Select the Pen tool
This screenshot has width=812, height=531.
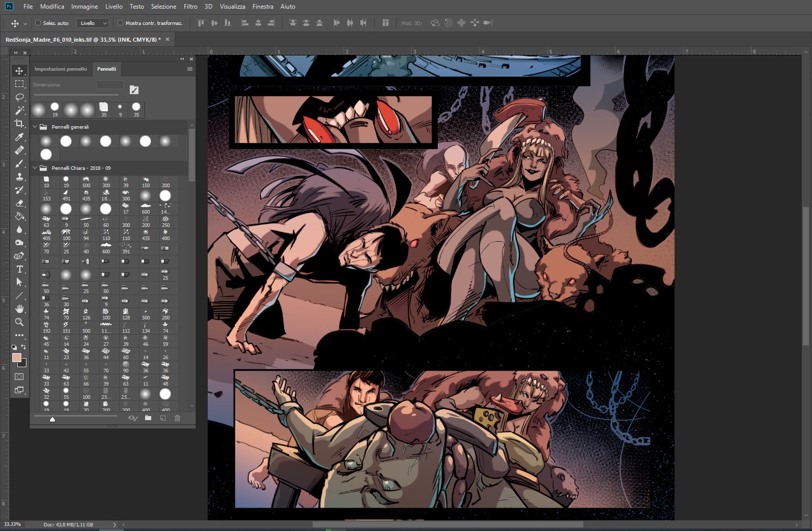coord(19,256)
